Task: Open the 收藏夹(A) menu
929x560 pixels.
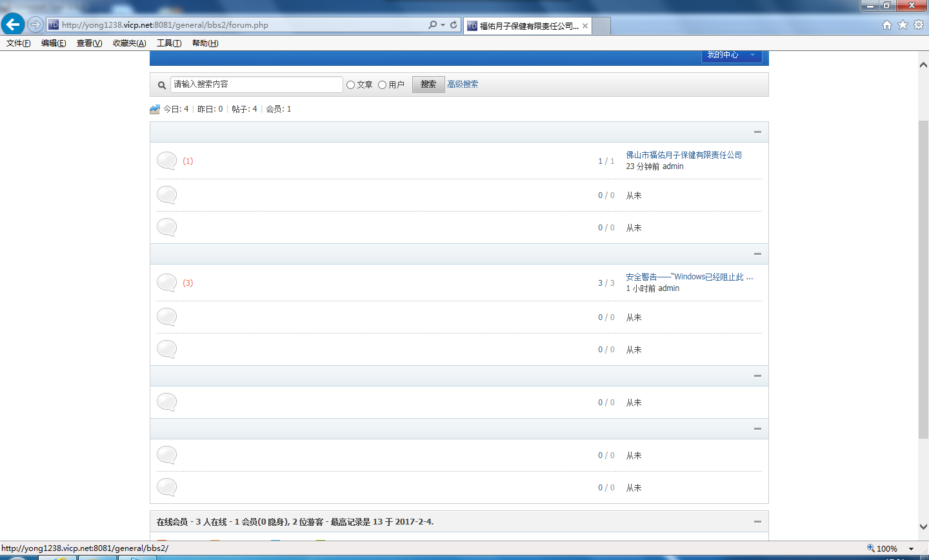Action: [129, 43]
